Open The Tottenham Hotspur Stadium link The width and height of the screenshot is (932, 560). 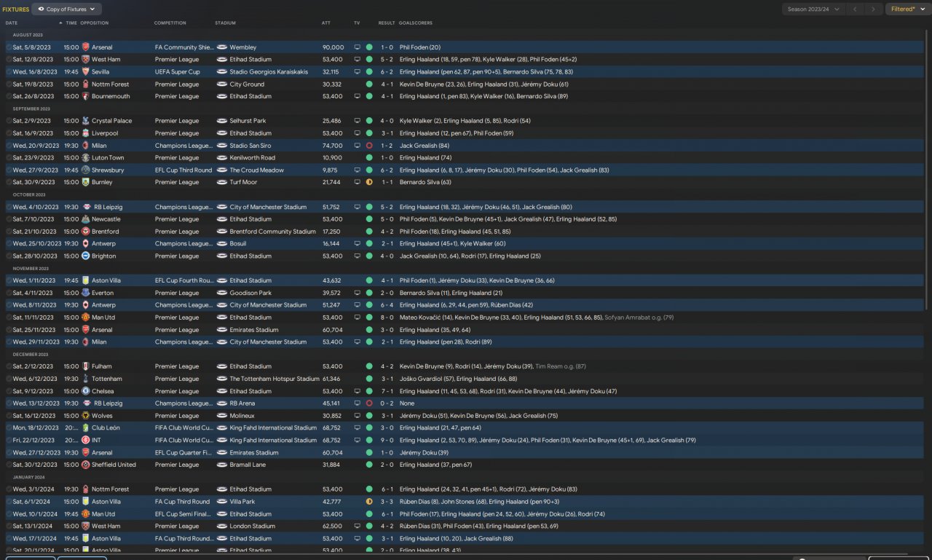pos(275,379)
